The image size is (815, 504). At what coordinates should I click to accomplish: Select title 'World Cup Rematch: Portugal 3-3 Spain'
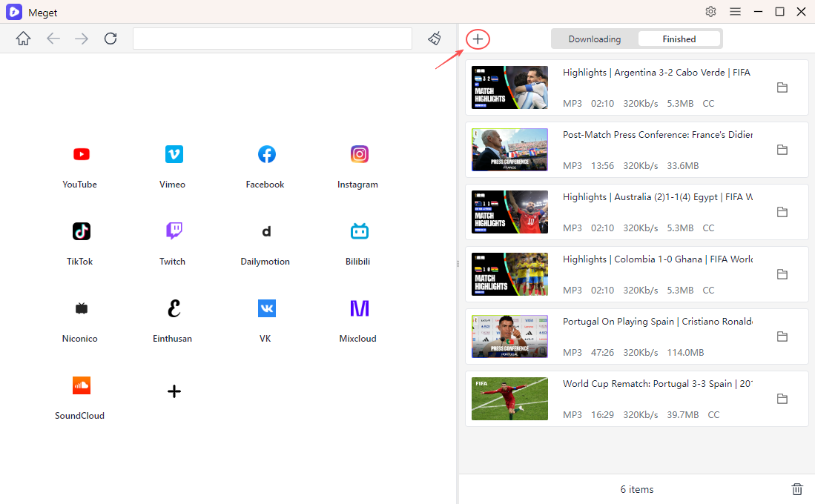pyautogui.click(x=647, y=384)
